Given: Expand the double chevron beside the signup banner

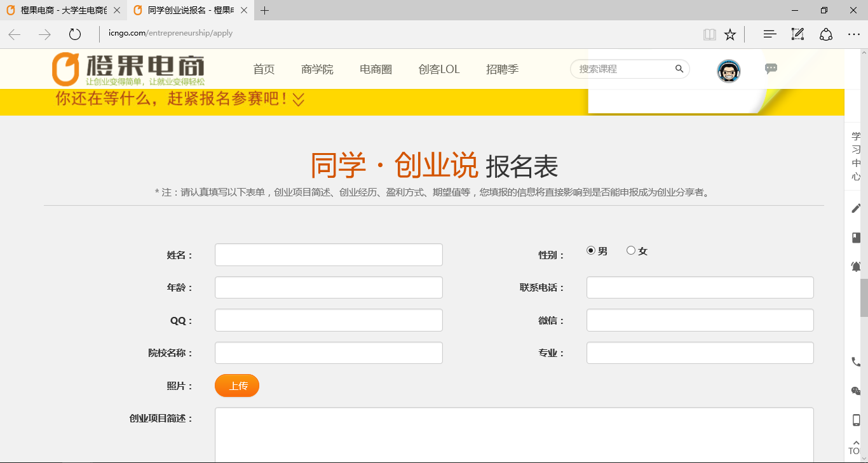Looking at the screenshot, I should (x=299, y=100).
